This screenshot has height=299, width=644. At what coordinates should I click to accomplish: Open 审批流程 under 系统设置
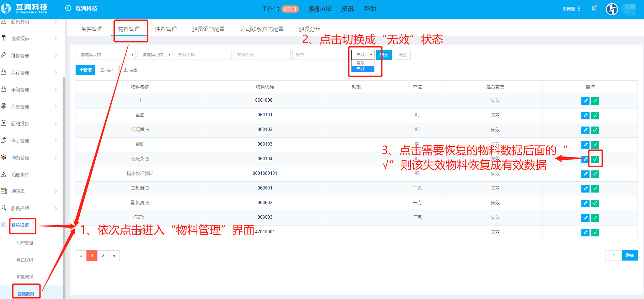point(25,277)
